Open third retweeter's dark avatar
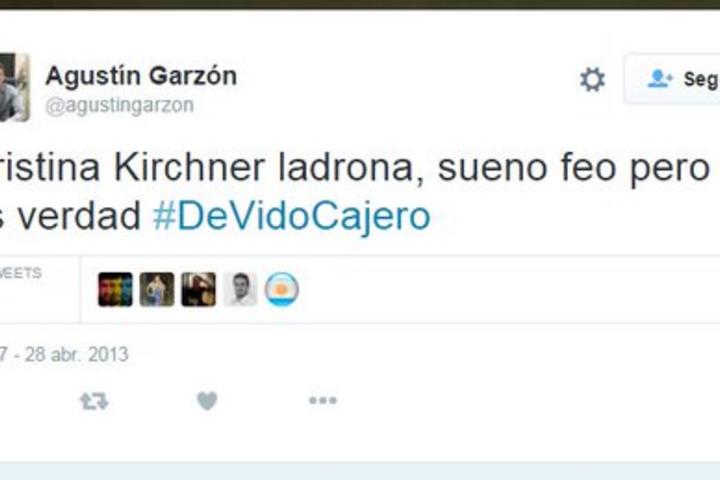720x480 pixels. click(x=198, y=289)
